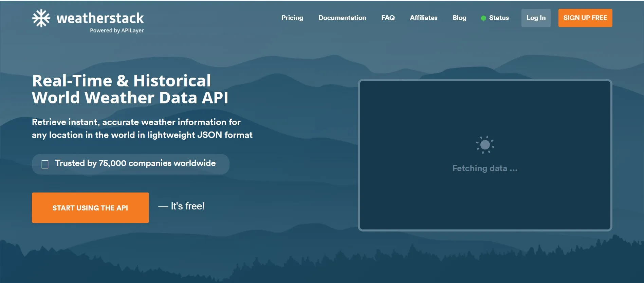Click the Real-Time & Historical heading
644x283 pixels.
130,89
